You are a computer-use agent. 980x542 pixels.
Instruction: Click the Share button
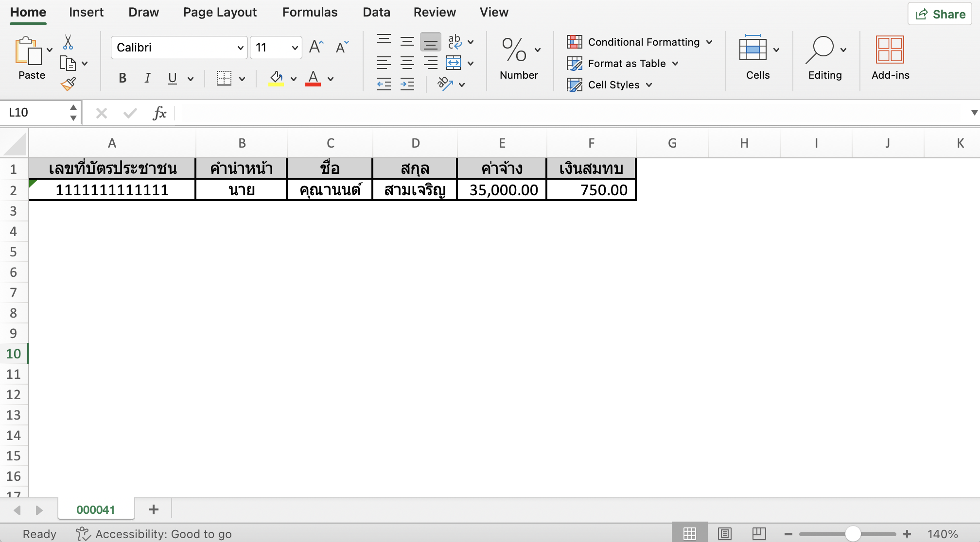[x=940, y=14]
